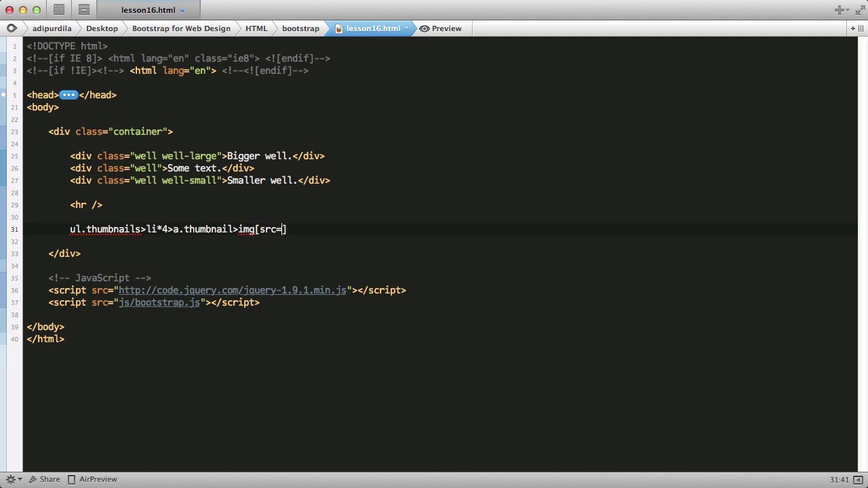Open the gear settings menu
This screenshot has width=868, height=488.
pos(10,479)
